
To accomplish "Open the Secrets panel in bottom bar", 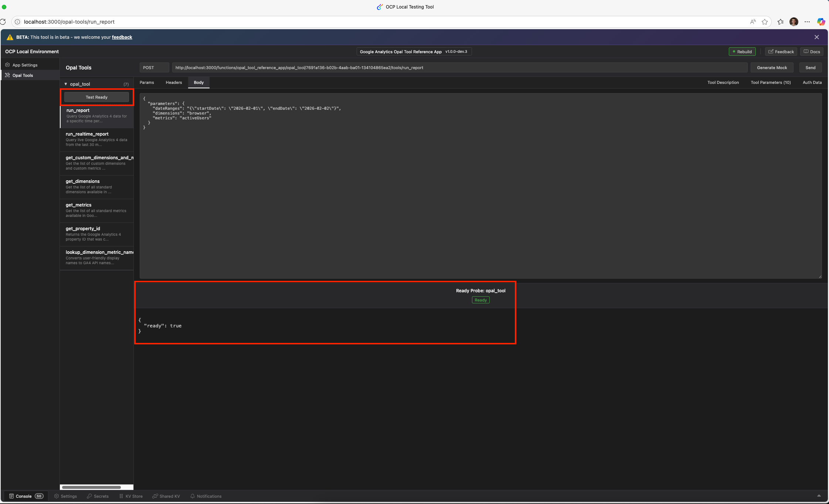I will click(x=98, y=496).
